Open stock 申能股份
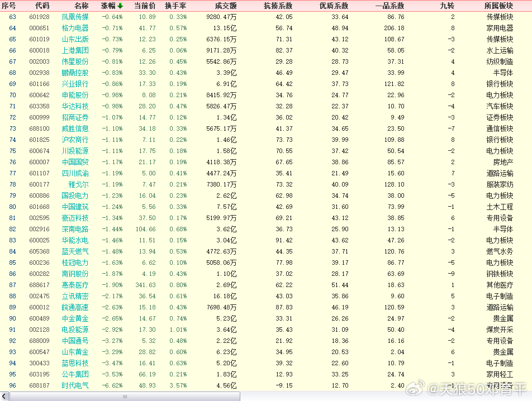Screen dimensions: 532x401 pyautogui.click(x=75, y=96)
